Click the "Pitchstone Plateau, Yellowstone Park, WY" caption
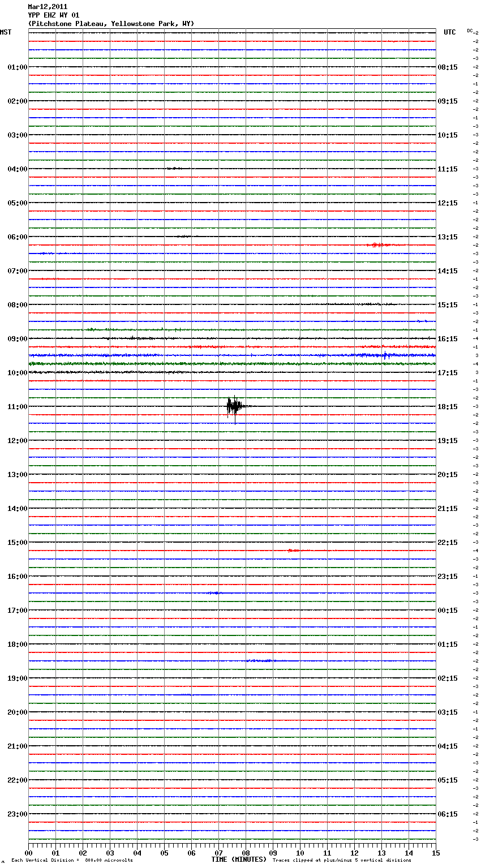481x868 pixels. [x=111, y=24]
